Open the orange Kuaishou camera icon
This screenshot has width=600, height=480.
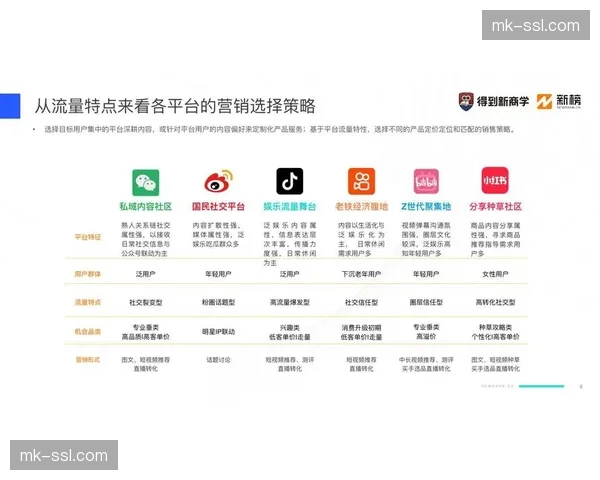[x=361, y=181]
